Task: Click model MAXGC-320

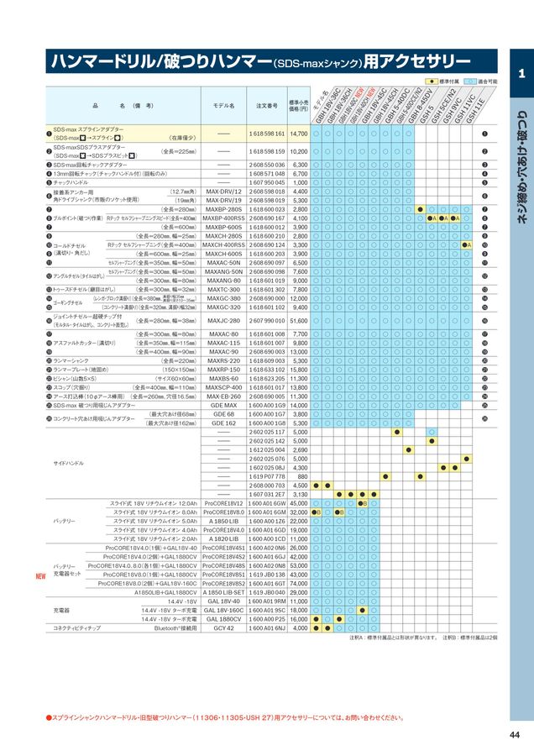Action: point(223,307)
